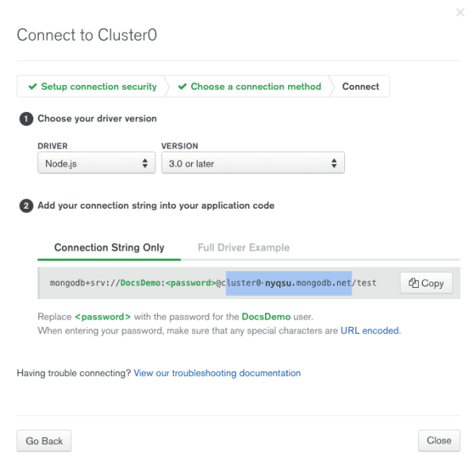This screenshot has height=468, width=476.
Task: Click the step 1 number badge
Action: tap(26, 119)
